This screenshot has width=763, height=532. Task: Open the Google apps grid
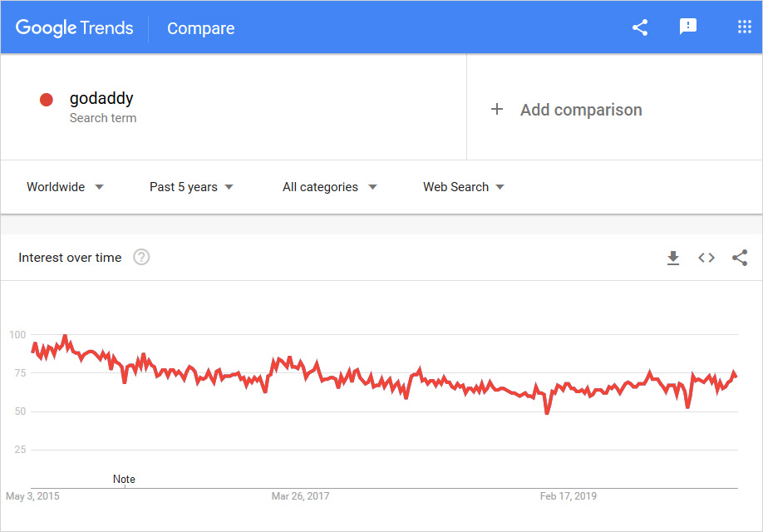click(x=745, y=27)
